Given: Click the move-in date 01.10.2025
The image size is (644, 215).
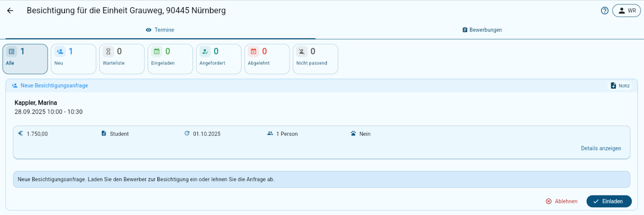Looking at the screenshot, I should [x=207, y=134].
